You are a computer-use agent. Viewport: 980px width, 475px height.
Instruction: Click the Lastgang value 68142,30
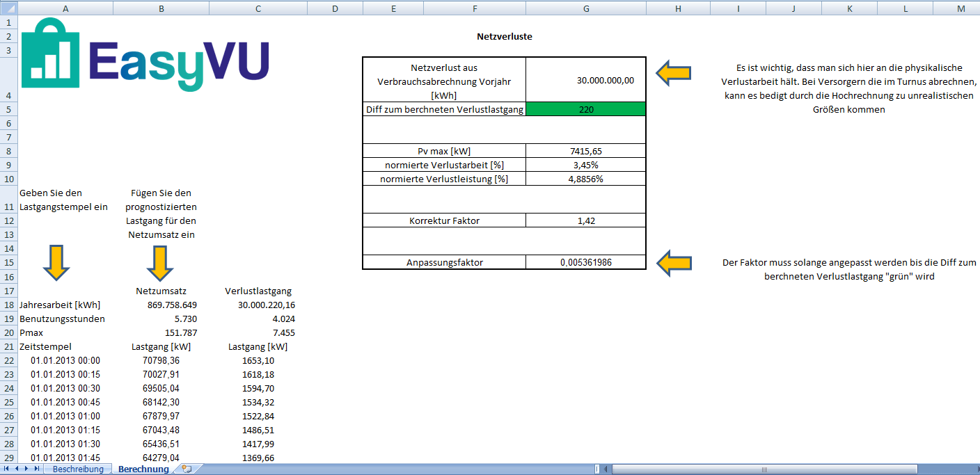tap(161, 402)
